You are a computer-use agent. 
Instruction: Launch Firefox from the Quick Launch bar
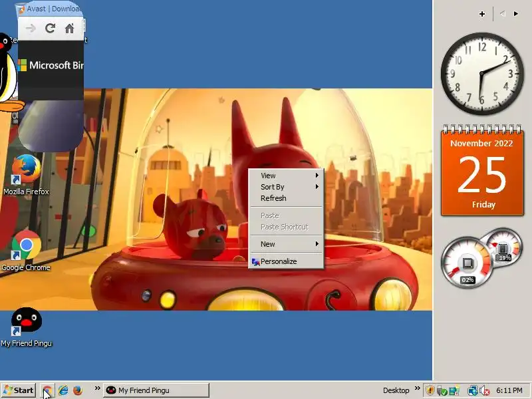(78, 390)
